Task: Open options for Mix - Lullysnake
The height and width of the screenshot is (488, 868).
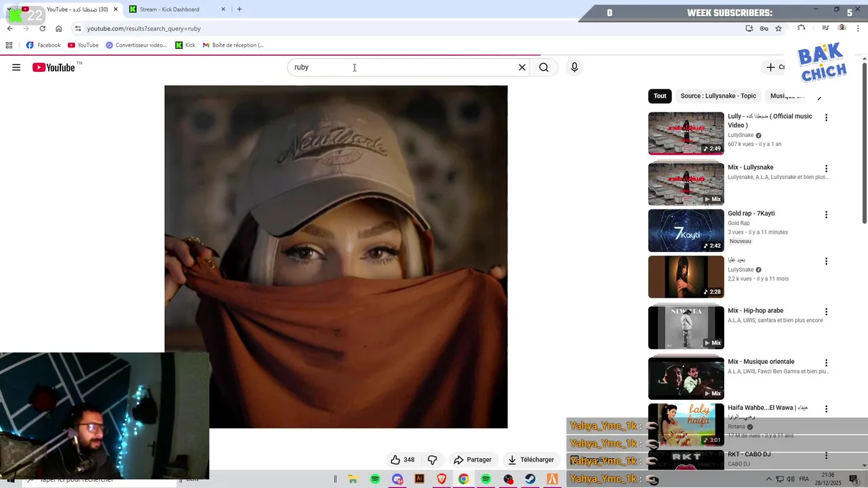Action: [x=826, y=168]
